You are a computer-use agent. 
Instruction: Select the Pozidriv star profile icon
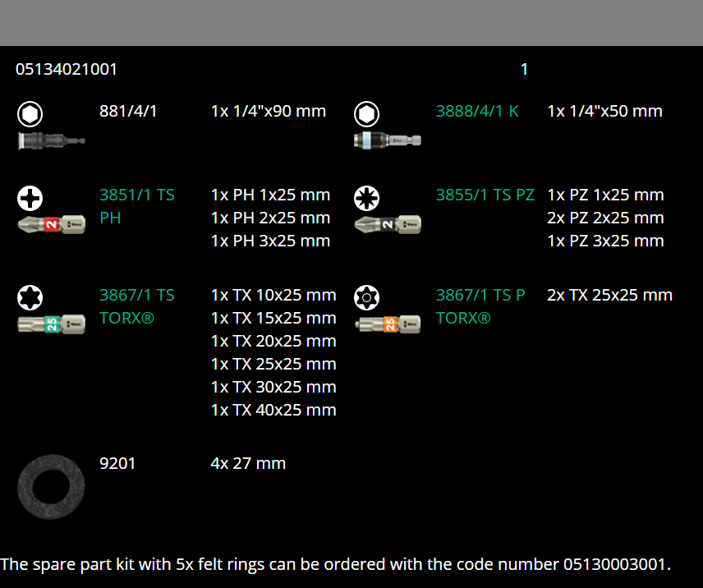pos(366,198)
